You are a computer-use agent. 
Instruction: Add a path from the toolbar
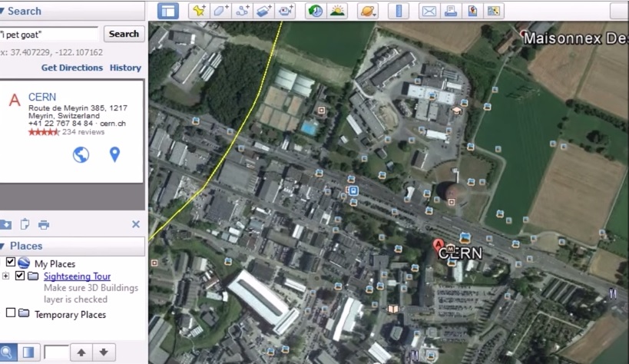tap(242, 11)
